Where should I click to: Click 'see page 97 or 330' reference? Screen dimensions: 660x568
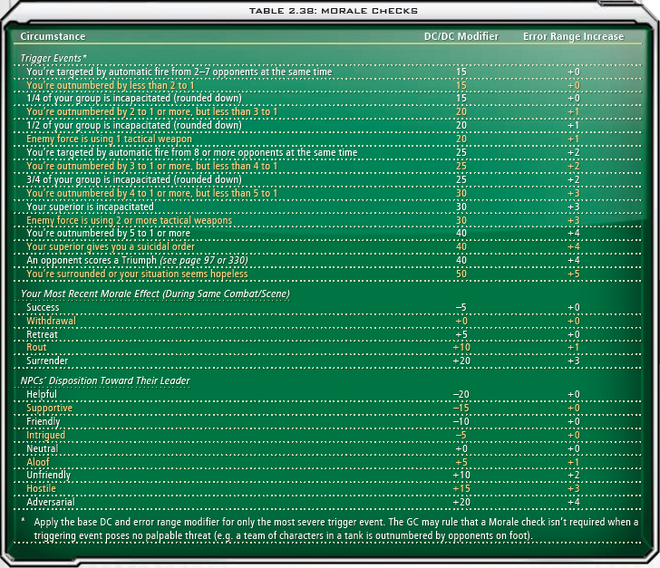pos(204,261)
